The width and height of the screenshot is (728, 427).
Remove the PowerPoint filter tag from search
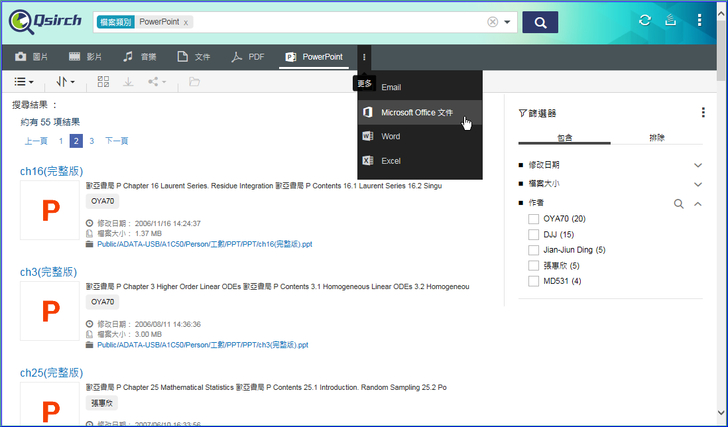pyautogui.click(x=187, y=22)
